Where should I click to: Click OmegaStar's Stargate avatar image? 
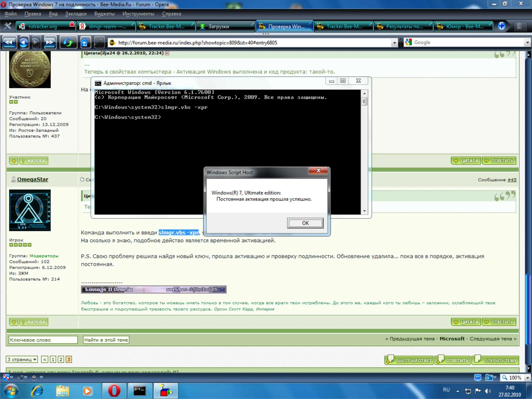(30, 210)
